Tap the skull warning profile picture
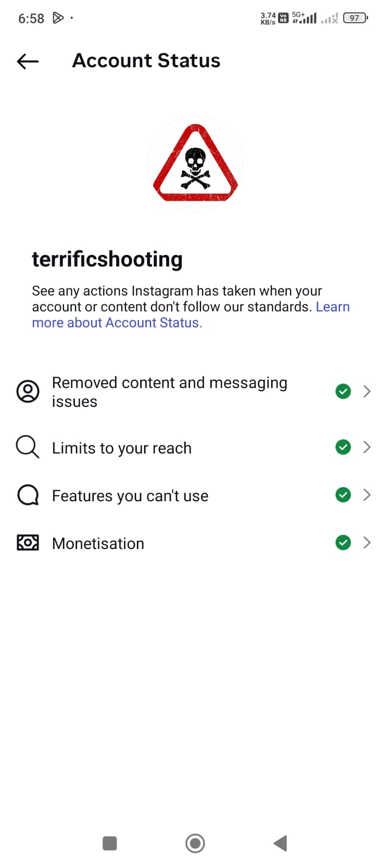 tap(195, 164)
